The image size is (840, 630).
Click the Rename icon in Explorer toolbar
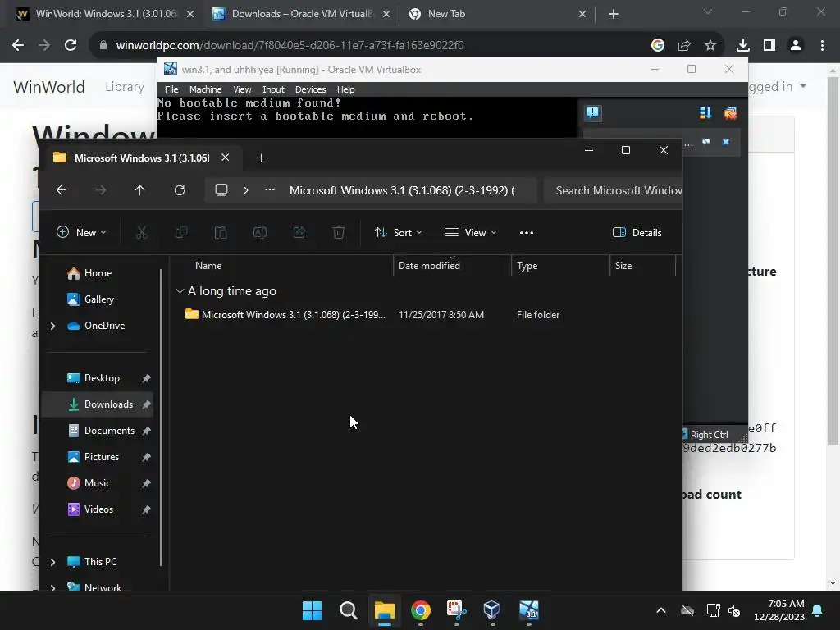260,232
